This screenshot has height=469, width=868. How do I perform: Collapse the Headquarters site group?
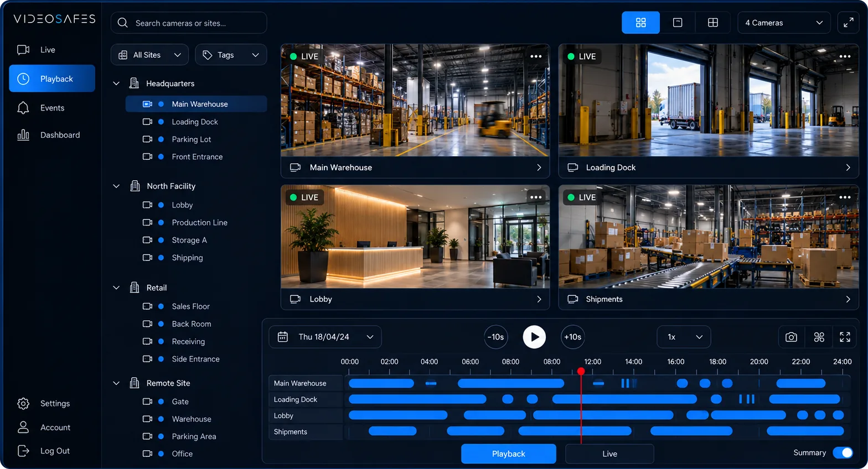[x=116, y=84]
